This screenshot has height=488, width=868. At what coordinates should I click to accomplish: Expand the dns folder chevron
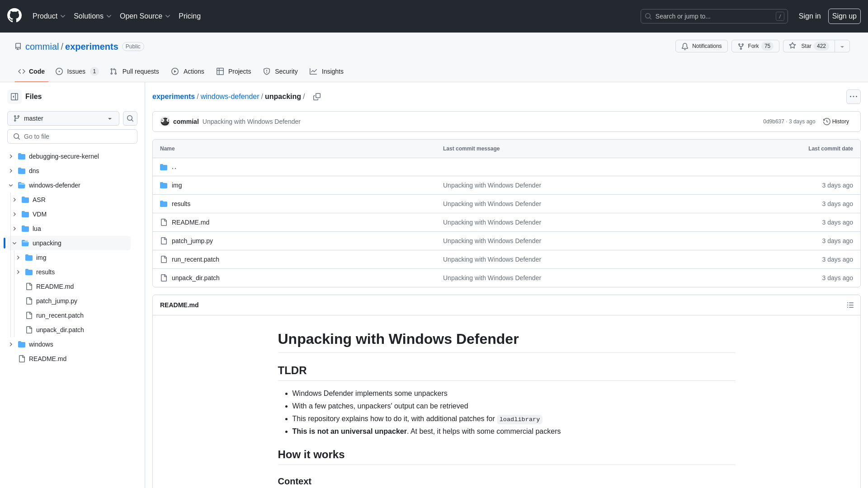(x=11, y=171)
